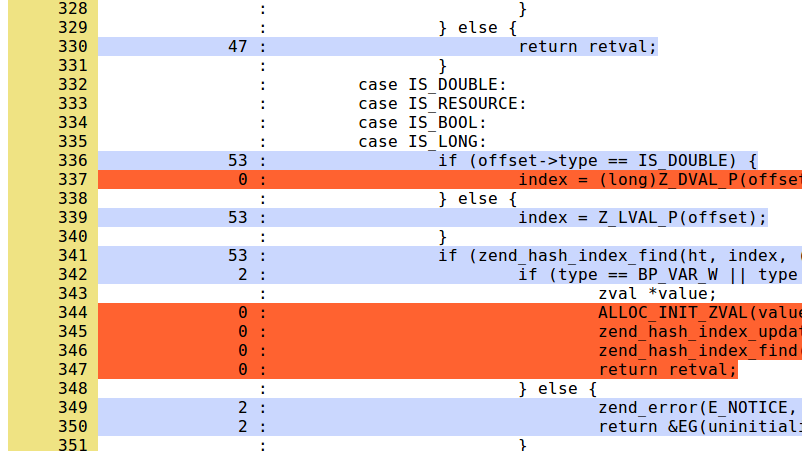Click 'zval *value;' declaration
The width and height of the screenshot is (802, 451).
coord(657,294)
